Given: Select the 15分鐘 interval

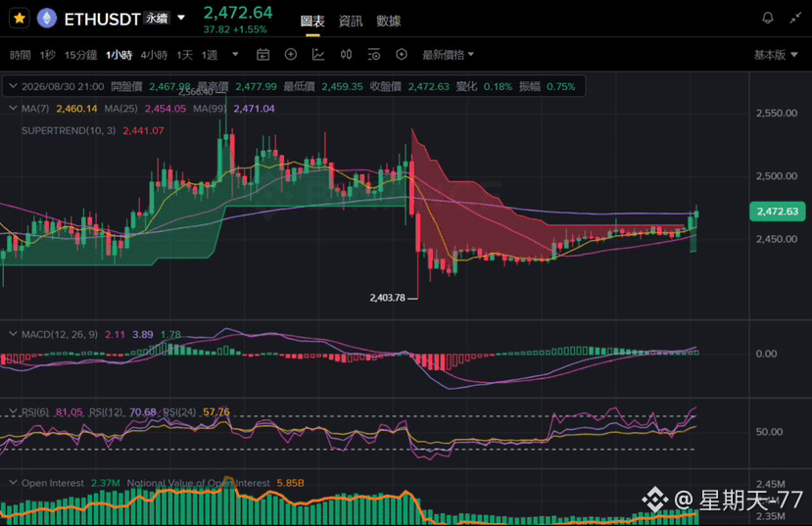Looking at the screenshot, I should pyautogui.click(x=80, y=55).
